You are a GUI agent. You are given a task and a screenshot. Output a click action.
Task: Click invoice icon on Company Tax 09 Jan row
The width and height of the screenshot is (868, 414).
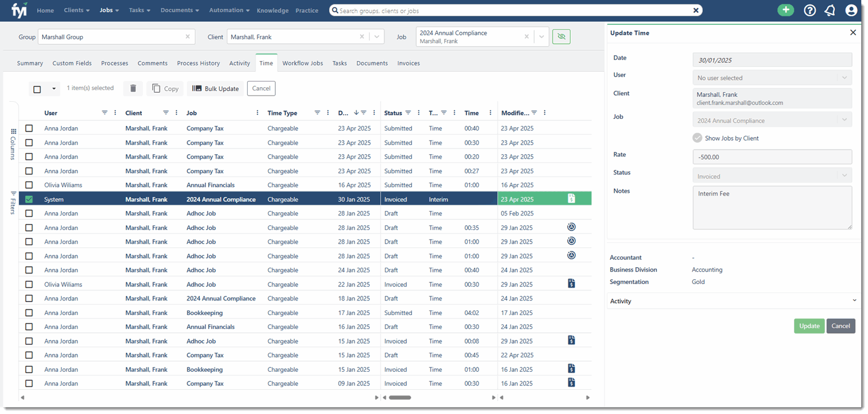pos(571,383)
